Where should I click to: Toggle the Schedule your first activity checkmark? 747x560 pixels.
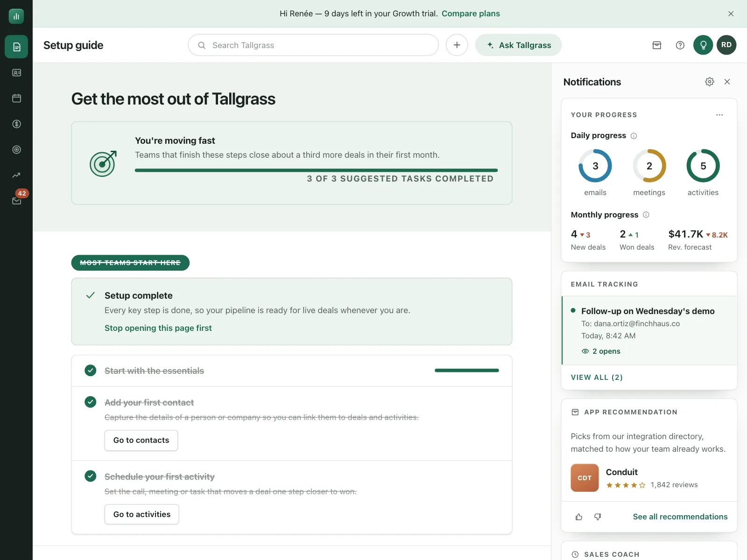click(91, 476)
